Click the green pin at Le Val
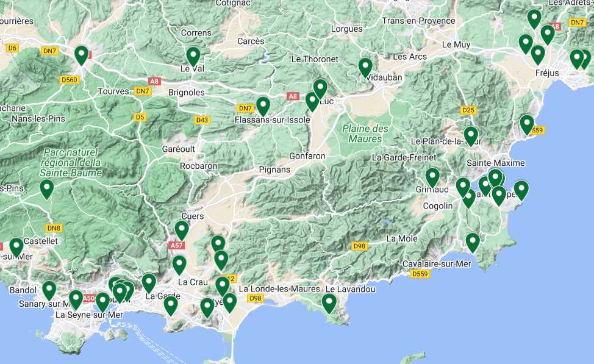 coord(193,57)
